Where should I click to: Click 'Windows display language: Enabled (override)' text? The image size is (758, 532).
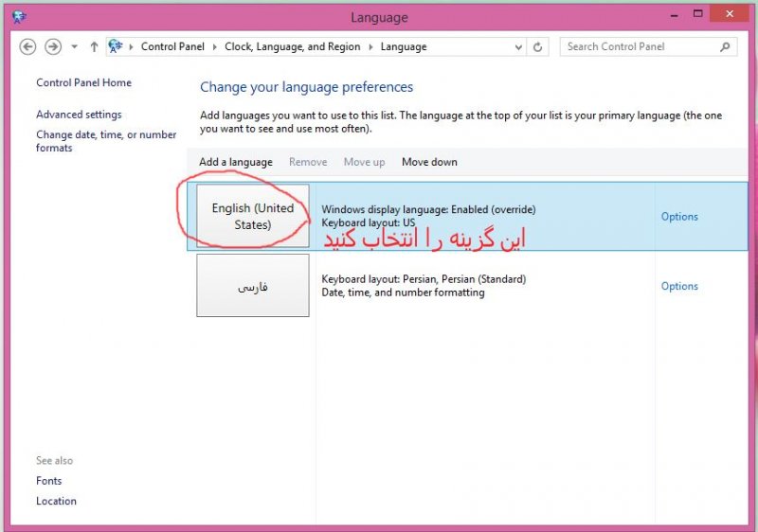click(429, 209)
